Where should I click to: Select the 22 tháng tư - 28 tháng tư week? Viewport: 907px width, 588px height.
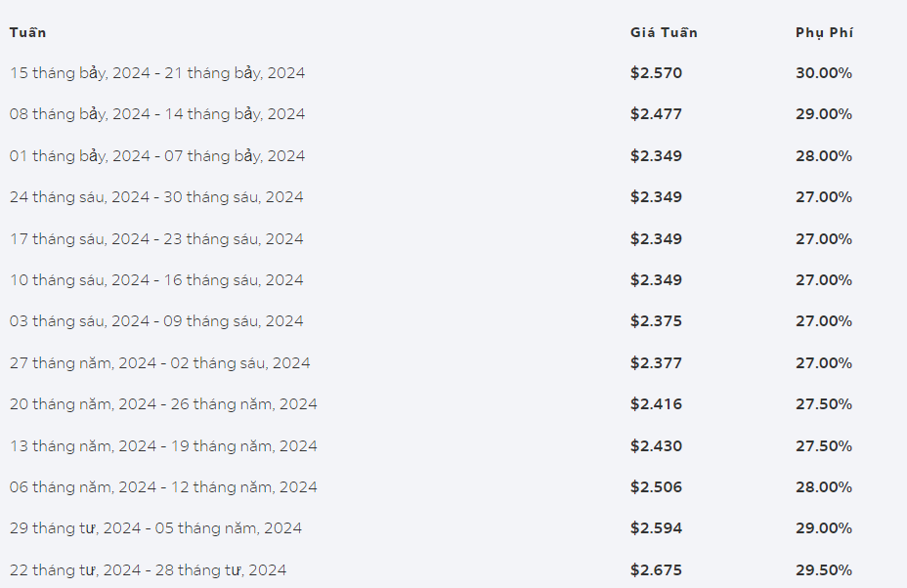tap(149, 570)
